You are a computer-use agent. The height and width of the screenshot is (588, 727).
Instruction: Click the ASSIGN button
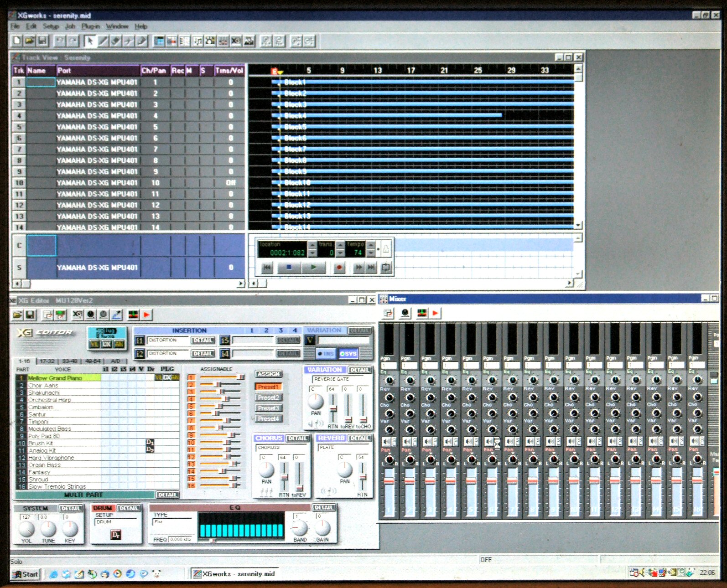click(x=269, y=374)
